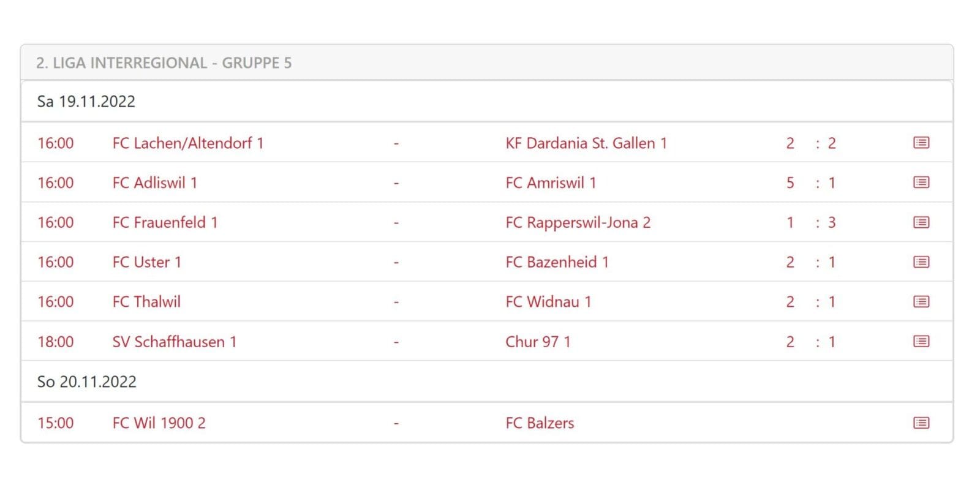Screen dimensions: 980x485
Task: Open the FC Bazenheid 1 team link
Action: [557, 263]
